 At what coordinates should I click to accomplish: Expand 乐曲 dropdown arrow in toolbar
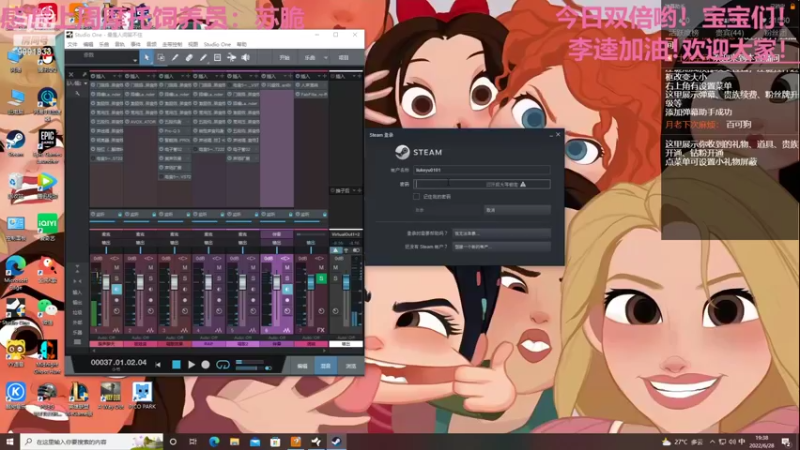tap(326, 58)
